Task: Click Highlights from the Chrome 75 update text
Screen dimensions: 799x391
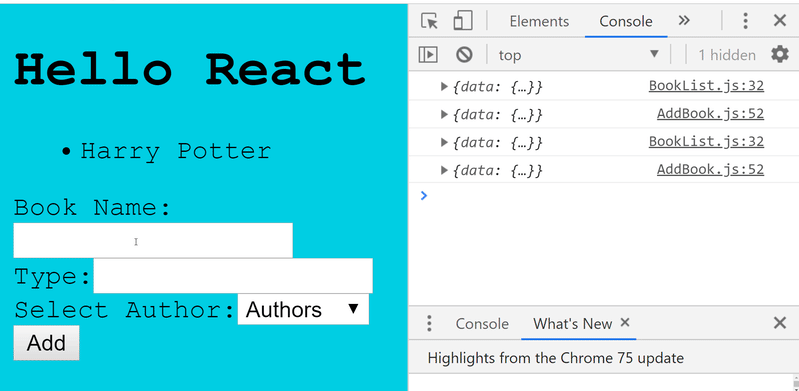Action: (x=555, y=358)
